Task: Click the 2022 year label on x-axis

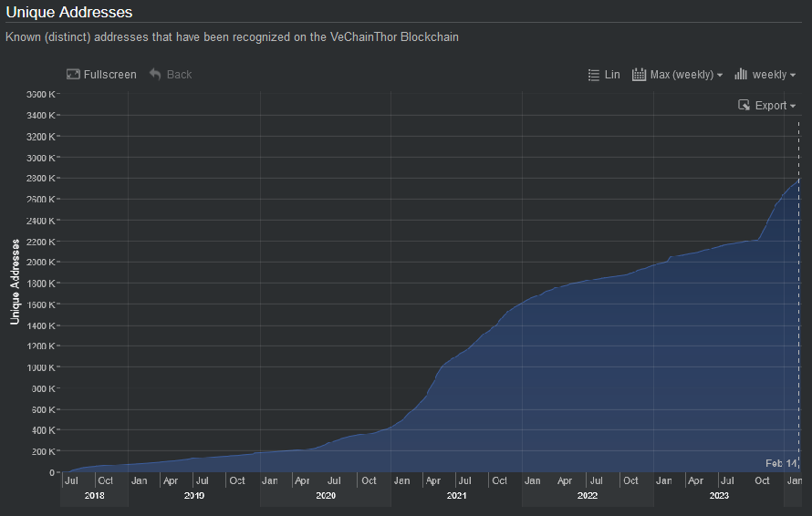Action: pyautogui.click(x=588, y=496)
